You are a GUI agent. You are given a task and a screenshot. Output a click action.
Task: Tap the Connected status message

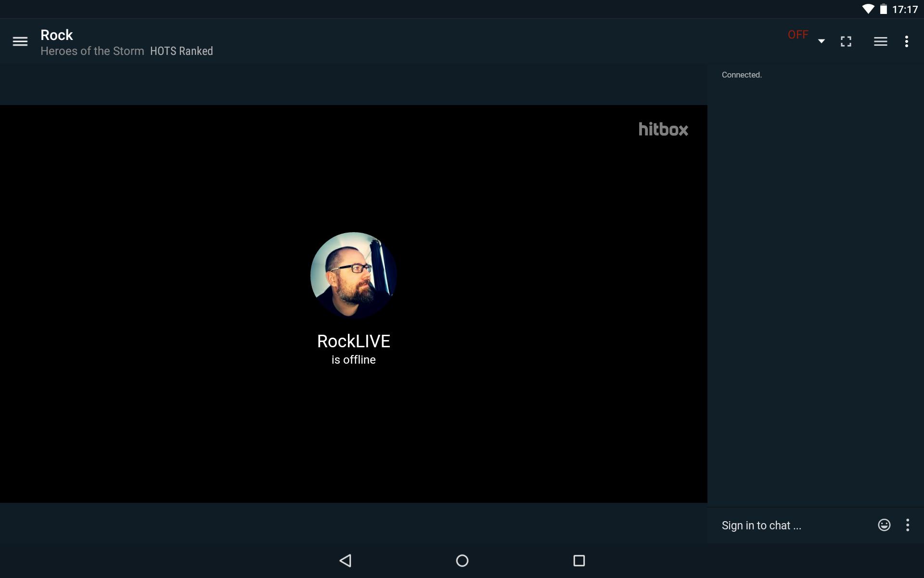coord(742,75)
